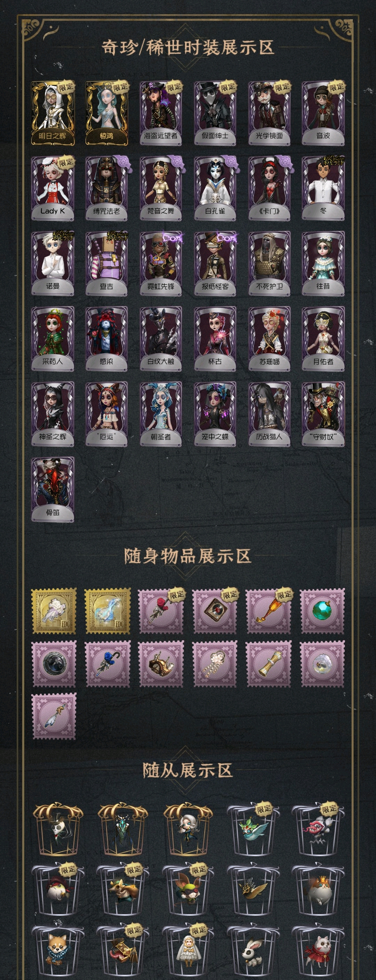
Task: Select the 明日之辉 golden costume card
Action: click(x=53, y=113)
